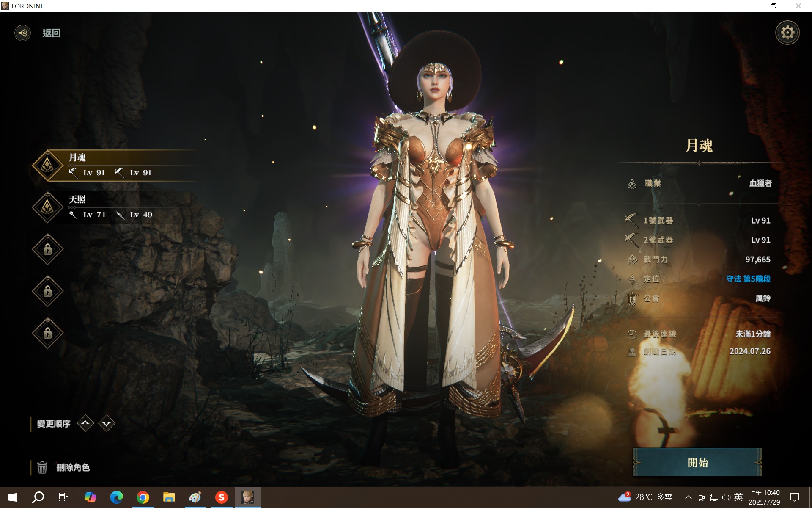The height and width of the screenshot is (508, 812).
Task: Click the 公會 guild banner icon
Action: [632, 299]
